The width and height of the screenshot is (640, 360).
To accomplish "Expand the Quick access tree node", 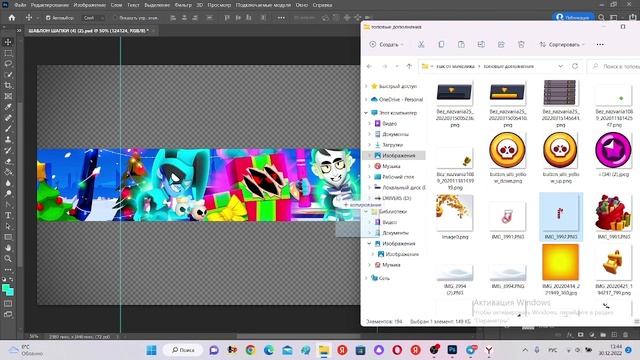I will (x=367, y=86).
